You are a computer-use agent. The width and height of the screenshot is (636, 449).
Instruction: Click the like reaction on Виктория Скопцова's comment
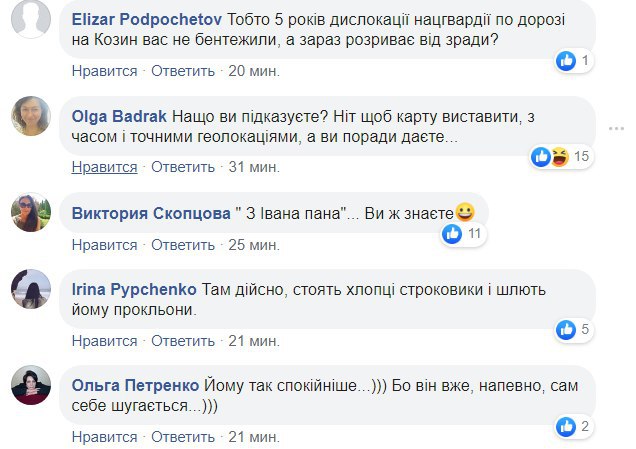pos(453,234)
